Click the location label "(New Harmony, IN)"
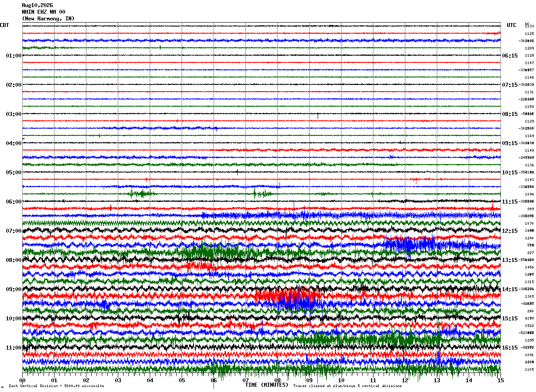536x392 pixels. pos(48,19)
